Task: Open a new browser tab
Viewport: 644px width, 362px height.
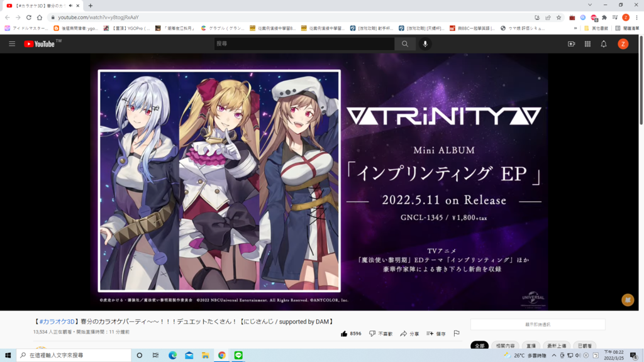Action: (91, 6)
